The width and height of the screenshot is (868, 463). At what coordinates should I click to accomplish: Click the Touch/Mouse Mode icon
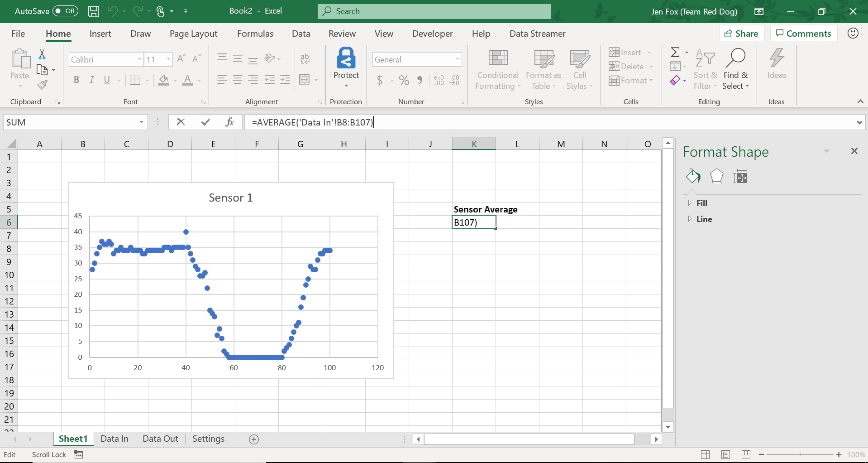[160, 11]
